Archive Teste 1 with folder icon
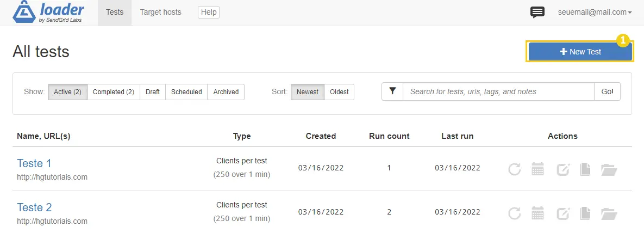This screenshot has height=251, width=644. point(609,169)
